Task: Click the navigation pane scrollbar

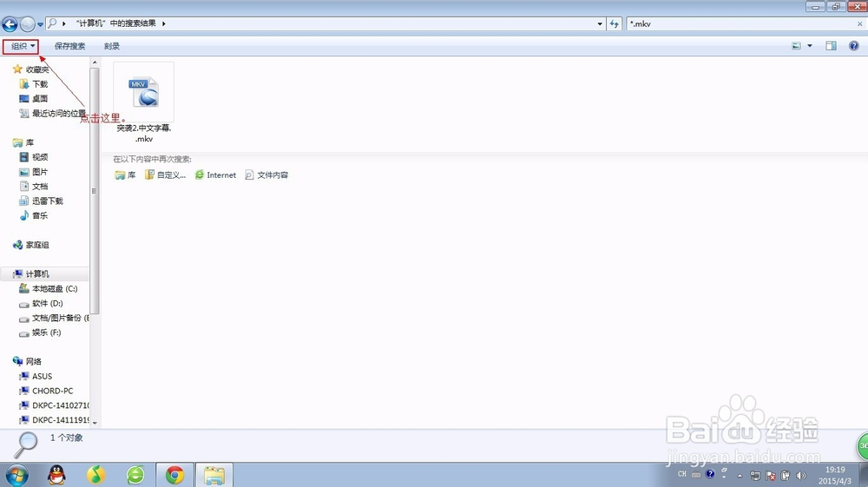Action: coord(95,191)
